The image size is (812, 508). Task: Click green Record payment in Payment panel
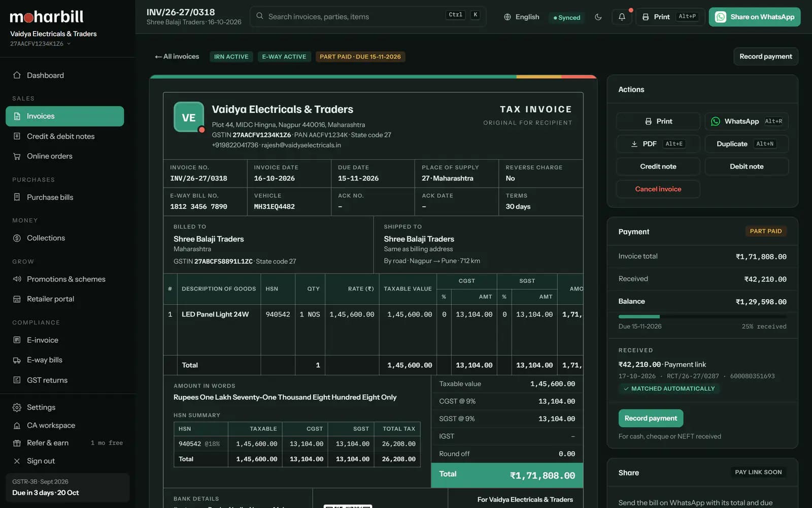click(651, 418)
